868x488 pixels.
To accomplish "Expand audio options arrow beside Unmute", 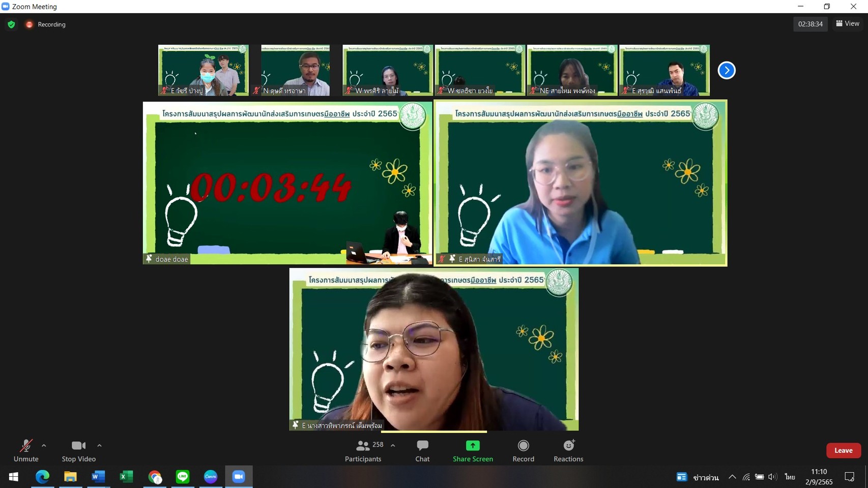I will (x=44, y=445).
